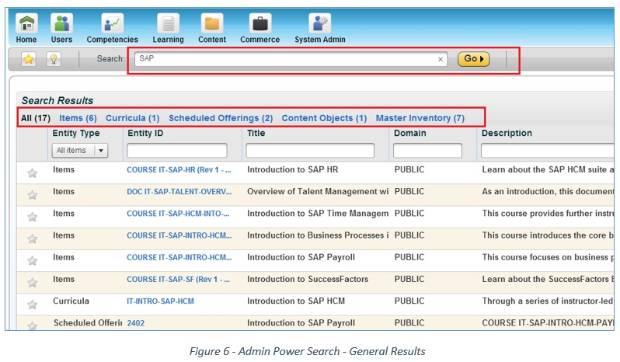Click description starting Learn about the SAP HCM
Viewport: 620px width, 362px height.
(548, 170)
